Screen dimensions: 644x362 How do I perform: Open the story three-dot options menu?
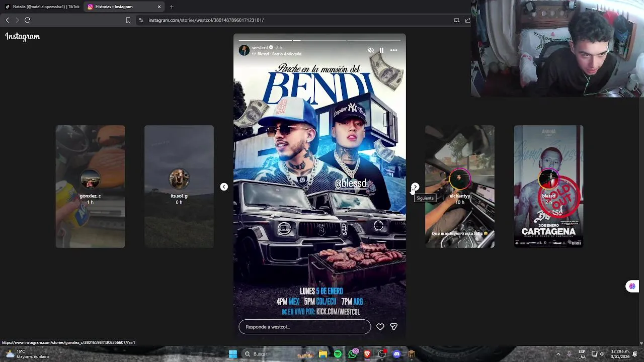click(x=394, y=50)
